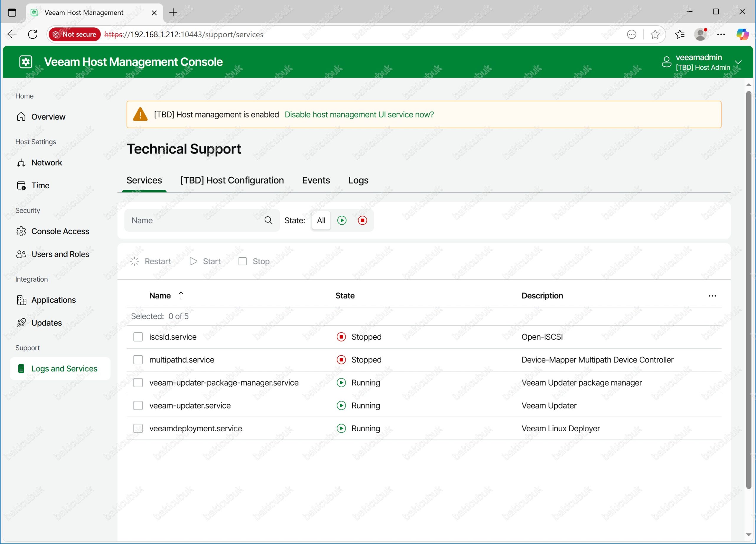The image size is (756, 544).
Task: Open tab actions menu icon
Action: coord(12,13)
